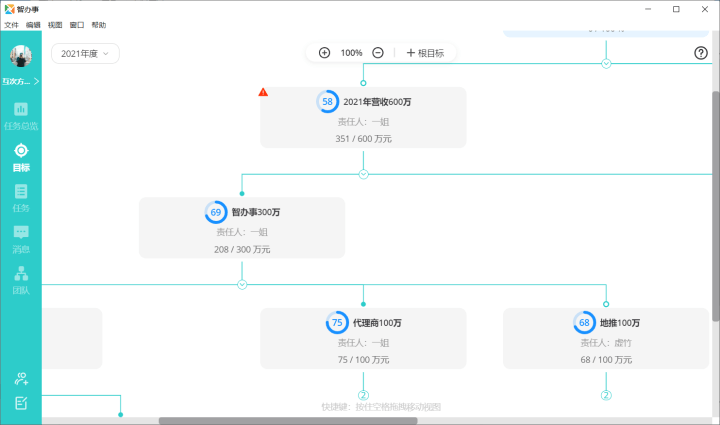Open the 窗口 menu
The width and height of the screenshot is (720, 425).
pyautogui.click(x=77, y=25)
